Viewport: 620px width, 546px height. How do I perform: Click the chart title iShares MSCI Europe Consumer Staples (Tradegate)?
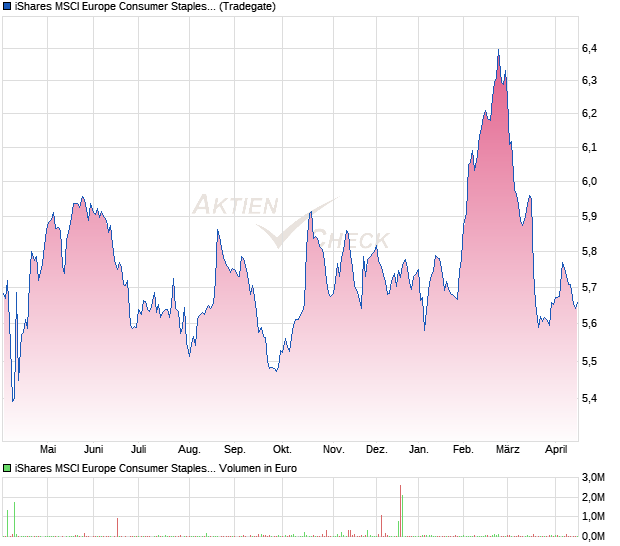pyautogui.click(x=145, y=6)
